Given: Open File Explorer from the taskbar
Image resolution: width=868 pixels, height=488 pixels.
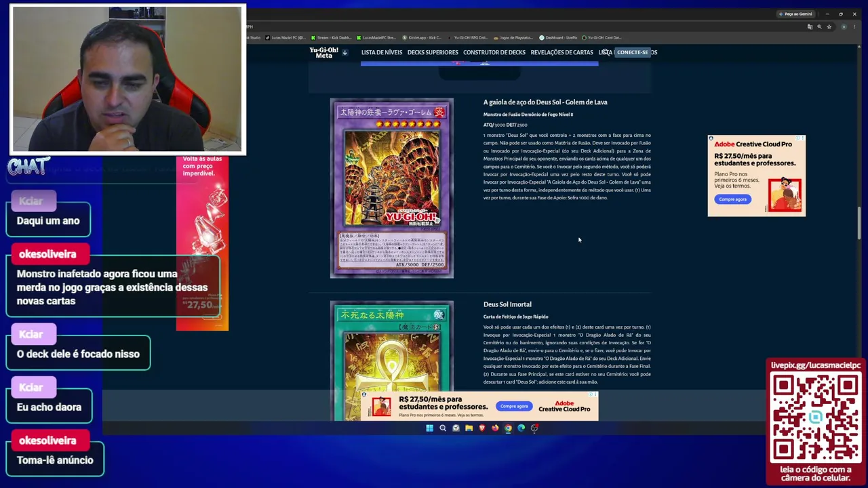Looking at the screenshot, I should pyautogui.click(x=469, y=428).
